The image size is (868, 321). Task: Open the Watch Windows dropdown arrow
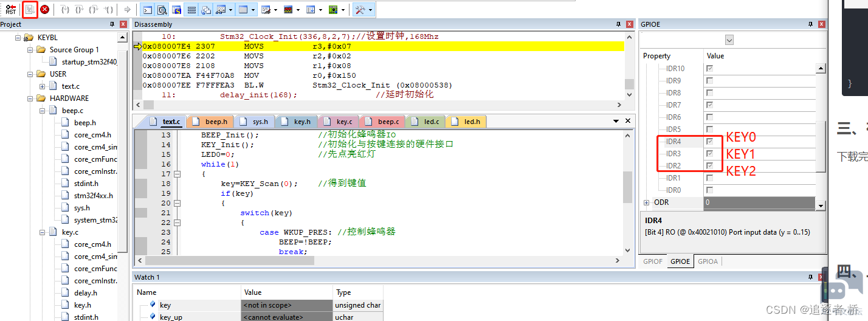(230, 10)
